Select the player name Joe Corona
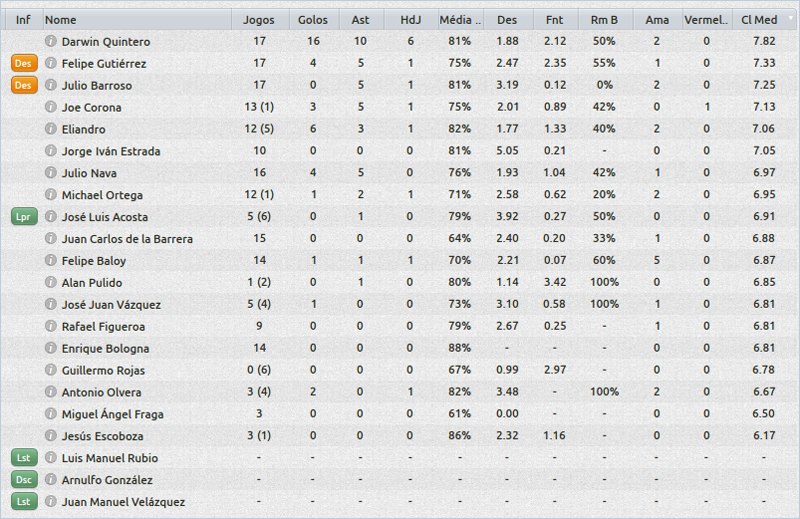The width and height of the screenshot is (800, 519). tap(91, 108)
